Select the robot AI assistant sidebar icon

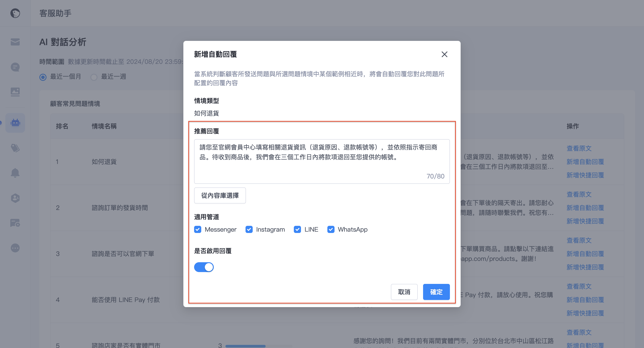(x=15, y=123)
